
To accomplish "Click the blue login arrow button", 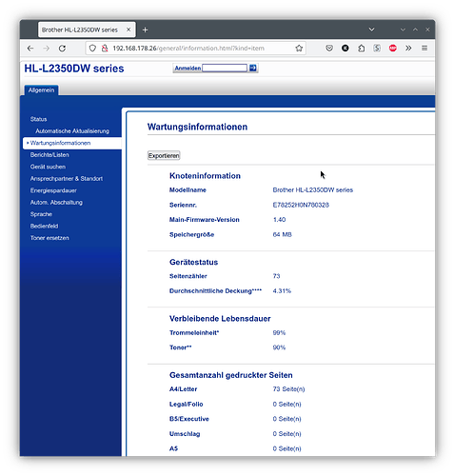I will [x=253, y=68].
